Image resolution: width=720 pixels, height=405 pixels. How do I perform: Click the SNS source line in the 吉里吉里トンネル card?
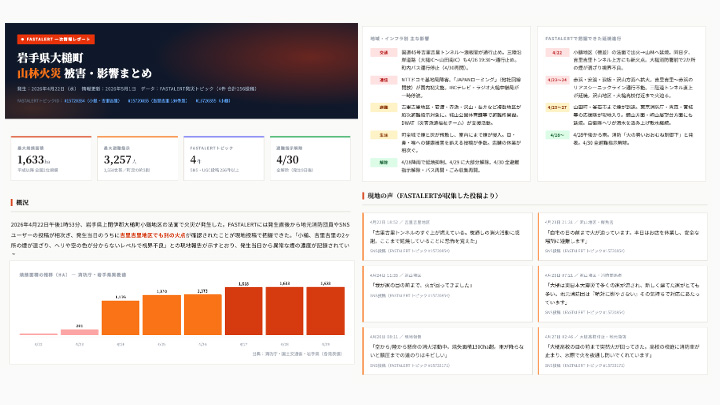click(x=410, y=251)
